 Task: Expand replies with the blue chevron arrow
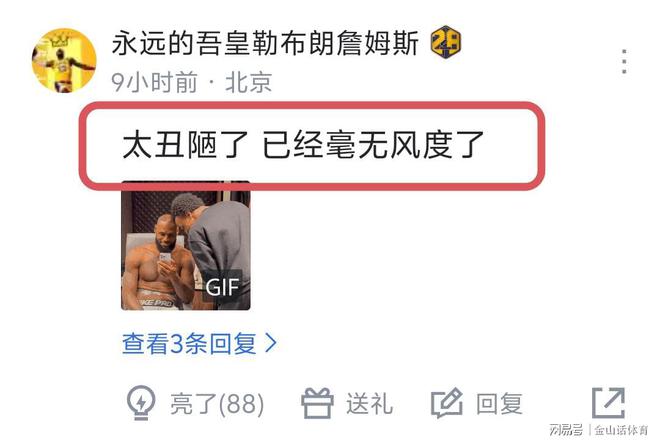pos(271,343)
